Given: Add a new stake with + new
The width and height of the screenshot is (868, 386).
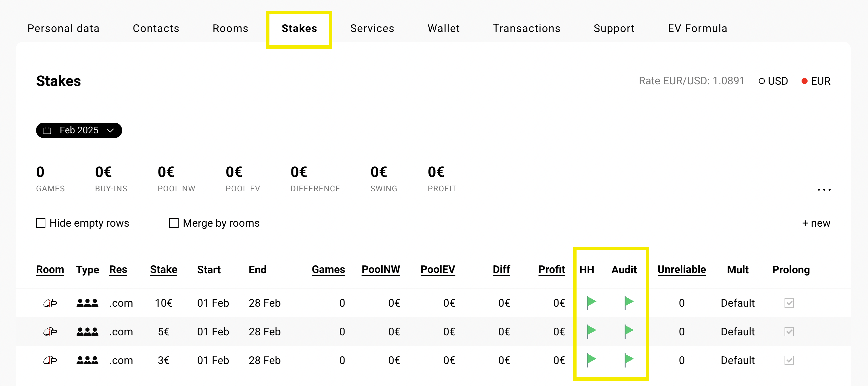Looking at the screenshot, I should (x=816, y=223).
